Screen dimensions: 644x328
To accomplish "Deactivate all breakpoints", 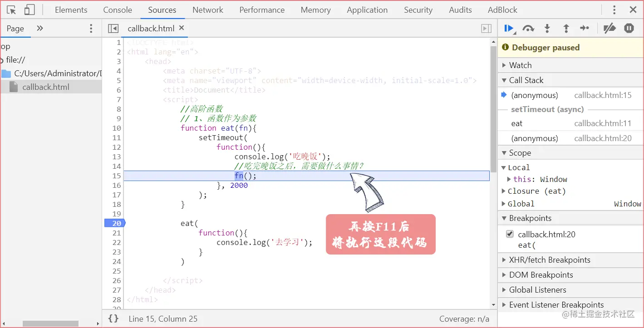I will coord(609,28).
